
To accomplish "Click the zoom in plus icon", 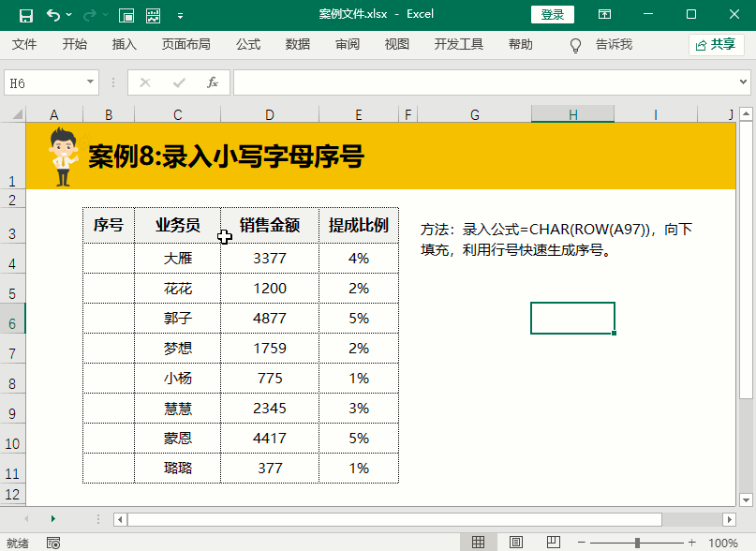I will [x=693, y=543].
